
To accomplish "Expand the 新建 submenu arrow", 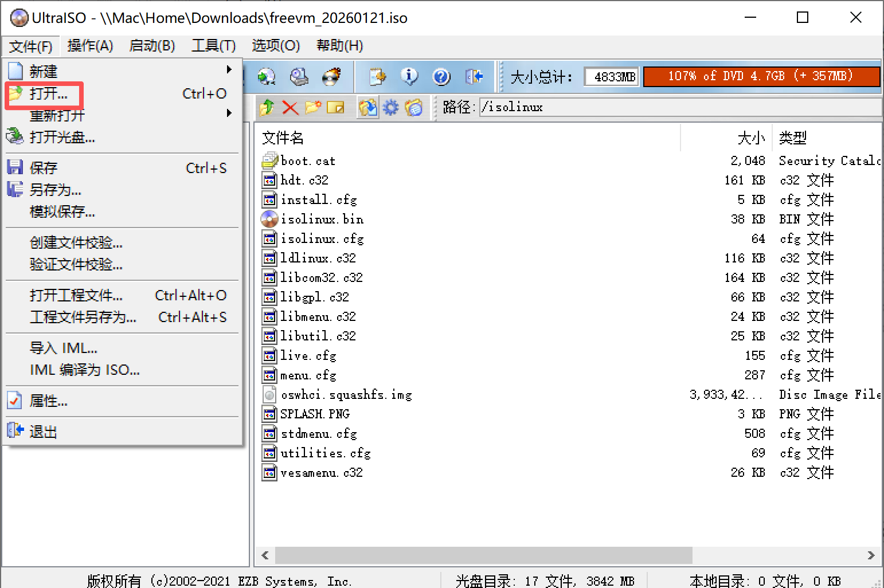I will coord(229,70).
